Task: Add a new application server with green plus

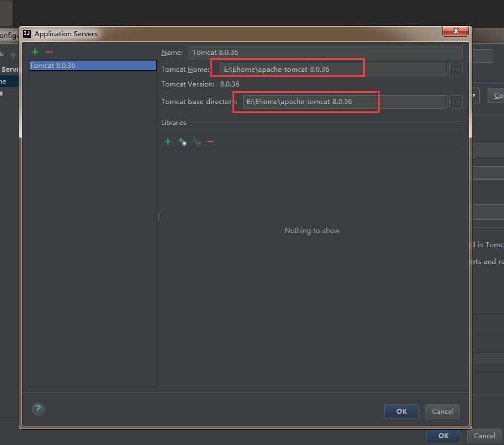Action: click(x=35, y=51)
